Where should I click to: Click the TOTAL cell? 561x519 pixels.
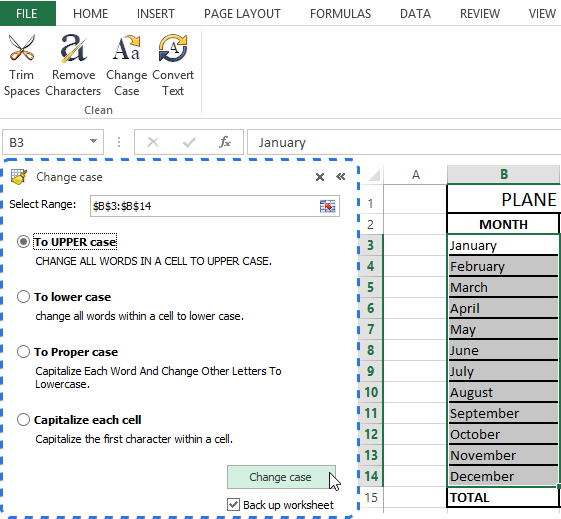(503, 497)
